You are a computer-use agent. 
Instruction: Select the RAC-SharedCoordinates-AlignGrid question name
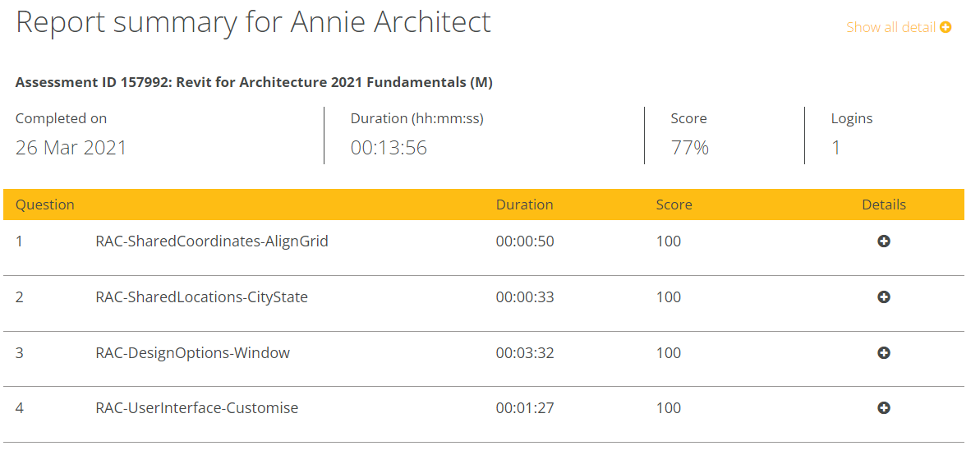[x=212, y=241]
